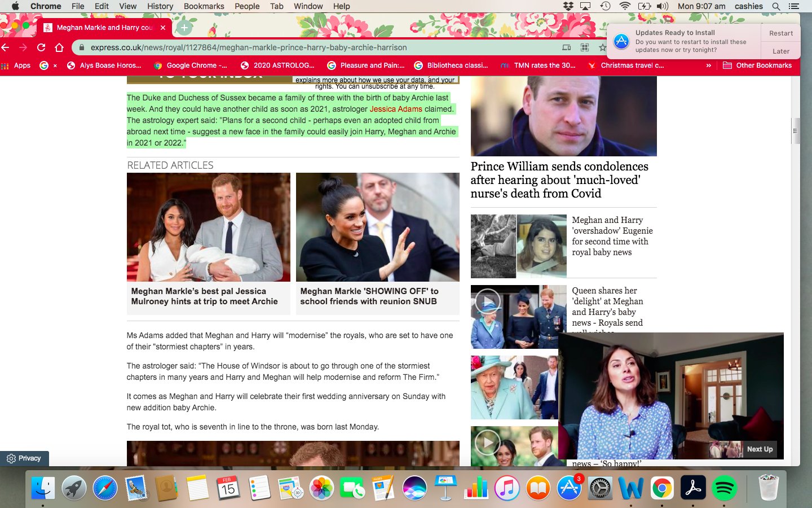Open the View menu
Viewport: 812px width, 508px height.
[128, 6]
